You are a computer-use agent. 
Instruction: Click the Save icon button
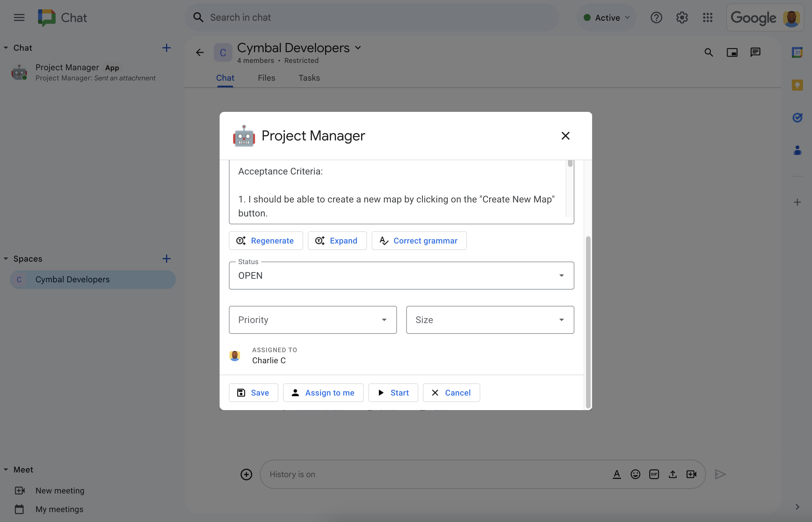point(241,392)
